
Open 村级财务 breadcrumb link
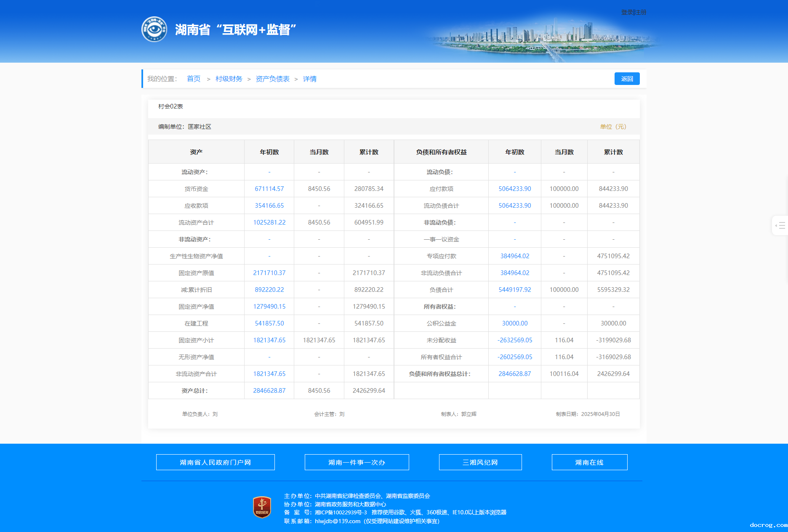229,79
